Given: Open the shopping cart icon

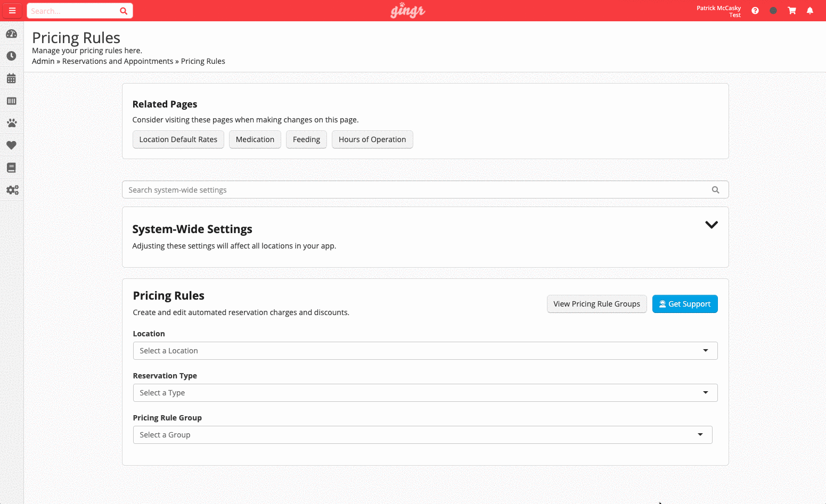Looking at the screenshot, I should [792, 11].
